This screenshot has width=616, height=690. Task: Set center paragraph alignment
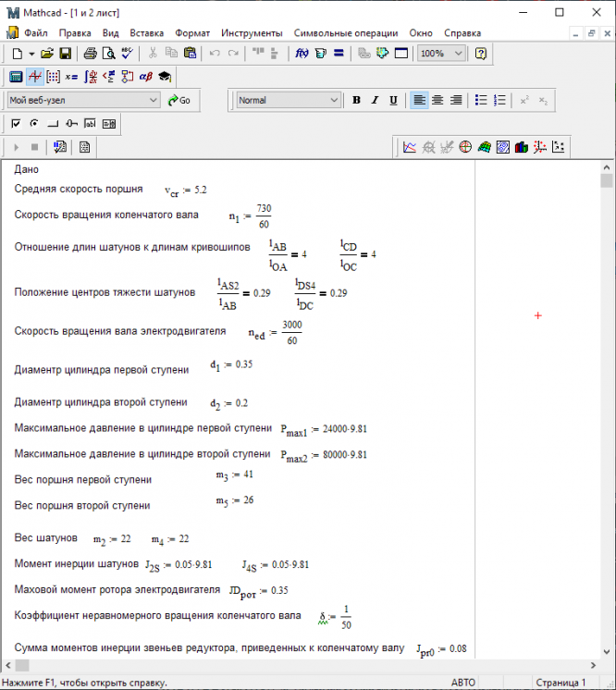(x=437, y=100)
